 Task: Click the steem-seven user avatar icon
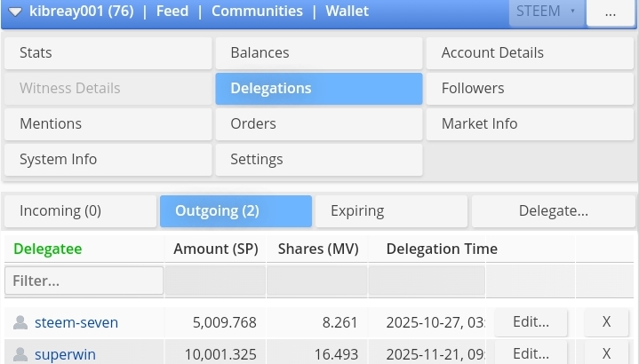click(x=20, y=322)
